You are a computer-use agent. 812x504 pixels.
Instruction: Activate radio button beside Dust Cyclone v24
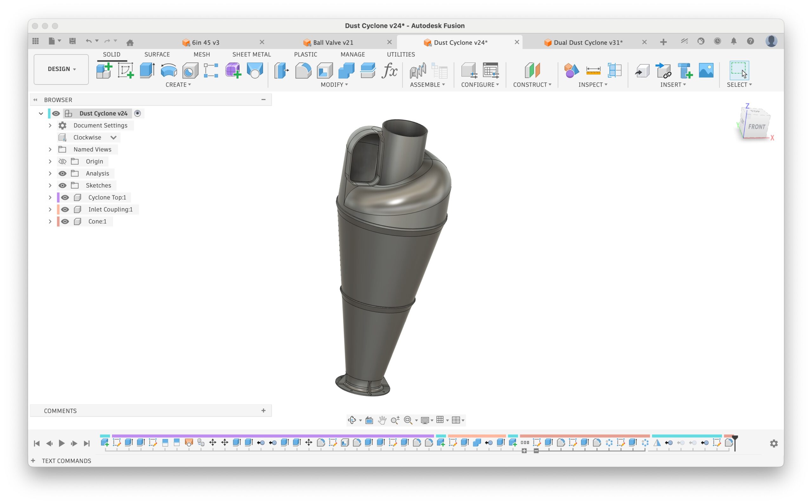[137, 113]
